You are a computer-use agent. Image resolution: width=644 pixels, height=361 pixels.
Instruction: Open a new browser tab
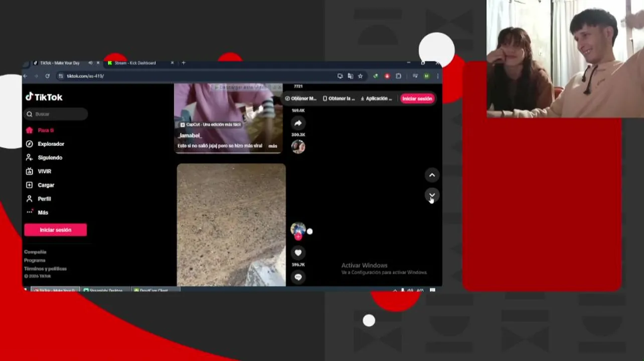point(184,63)
